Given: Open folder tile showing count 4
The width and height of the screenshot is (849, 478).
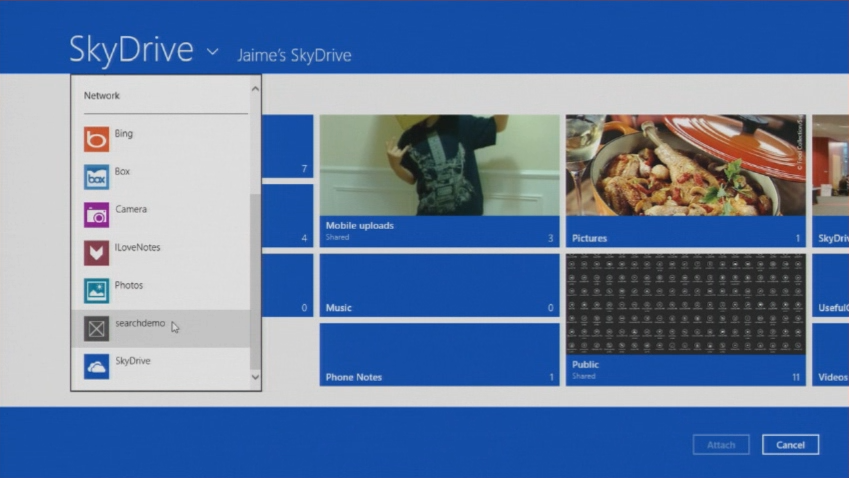Looking at the screenshot, I should [288, 215].
